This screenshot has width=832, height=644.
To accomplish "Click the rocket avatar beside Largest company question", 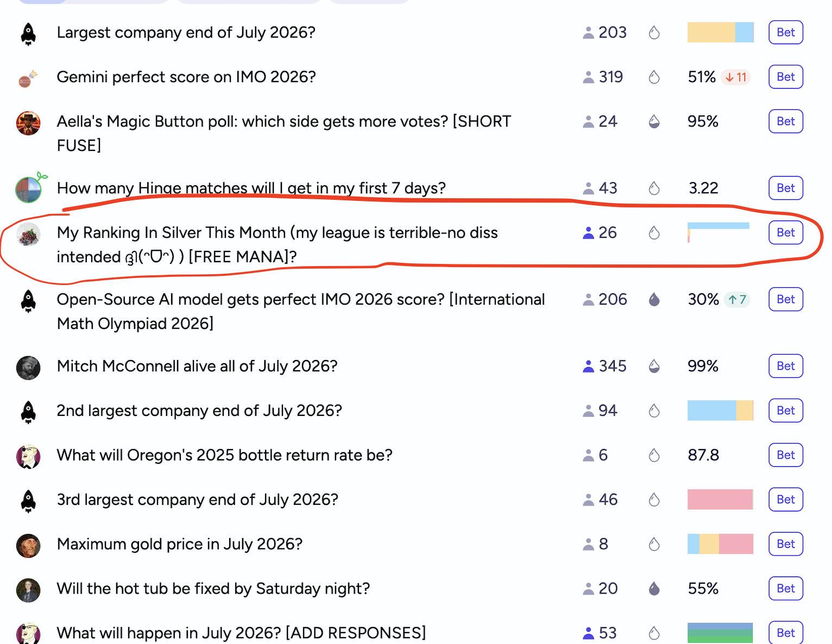I will (28, 34).
